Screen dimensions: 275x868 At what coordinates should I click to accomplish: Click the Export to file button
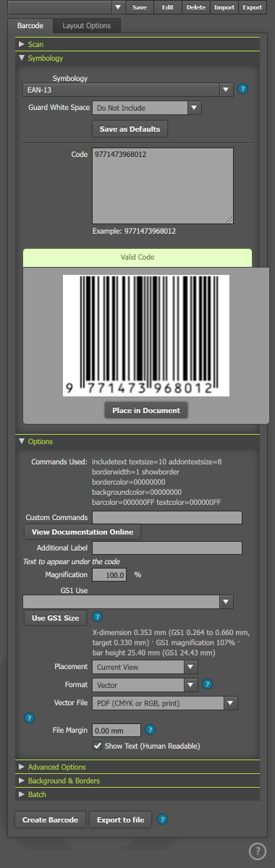coord(121,820)
